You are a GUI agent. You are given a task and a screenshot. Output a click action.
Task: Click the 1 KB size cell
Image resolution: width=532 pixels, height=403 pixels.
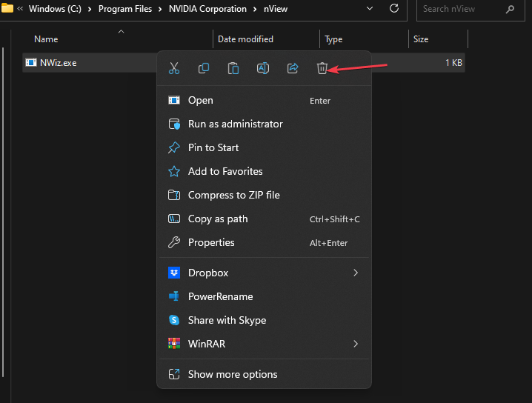pyautogui.click(x=453, y=63)
